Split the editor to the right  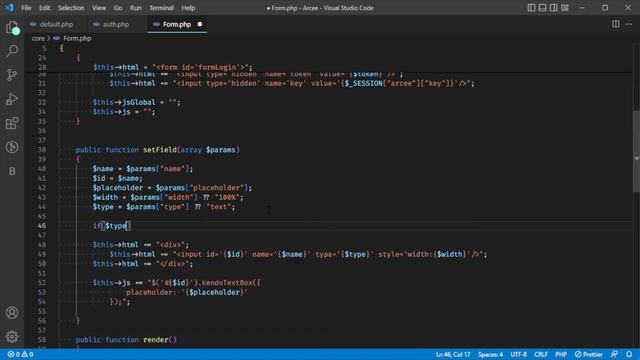pos(616,24)
